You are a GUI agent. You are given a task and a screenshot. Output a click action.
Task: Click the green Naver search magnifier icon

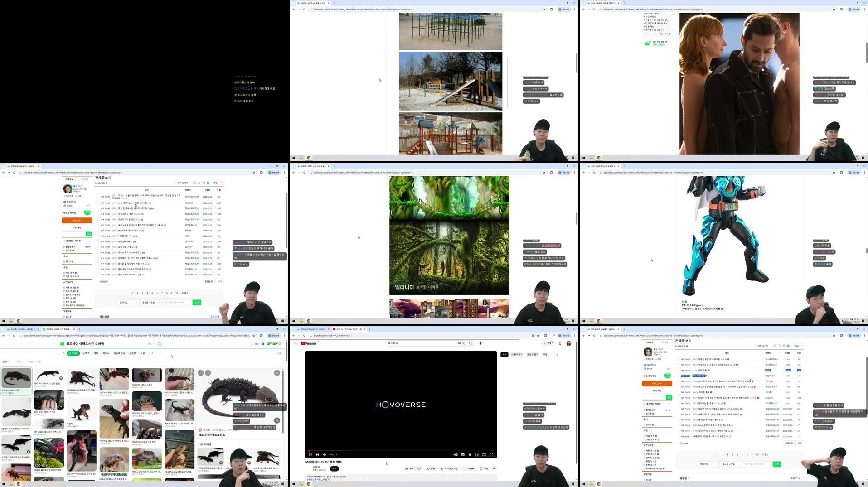click(159, 344)
